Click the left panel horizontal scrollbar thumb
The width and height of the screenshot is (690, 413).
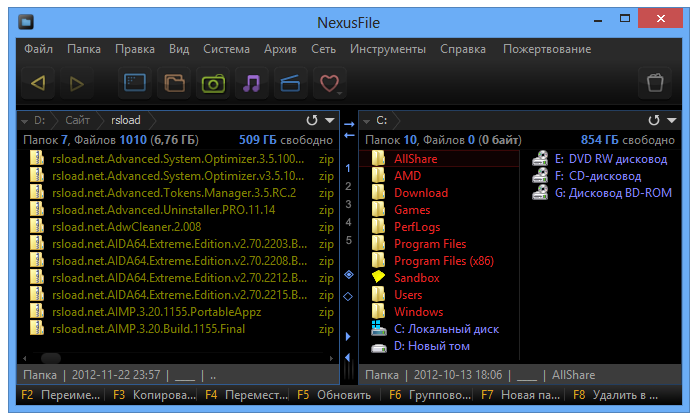[51, 358]
